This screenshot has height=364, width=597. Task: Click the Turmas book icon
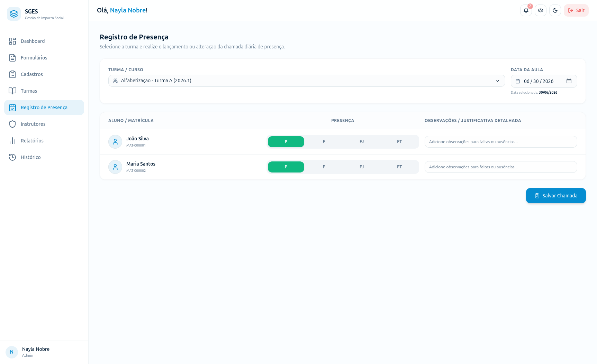[12, 91]
